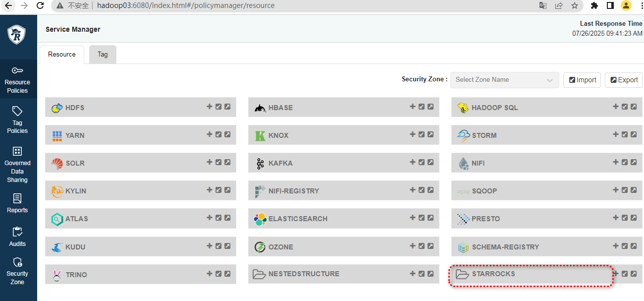This screenshot has width=644, height=301.
Task: Switch to the Tag tab
Action: 103,55
